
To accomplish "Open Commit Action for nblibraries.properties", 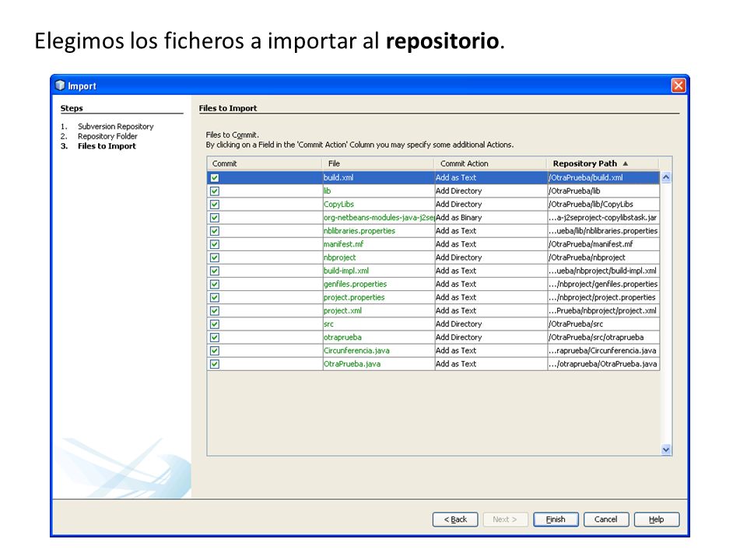I will [x=491, y=231].
